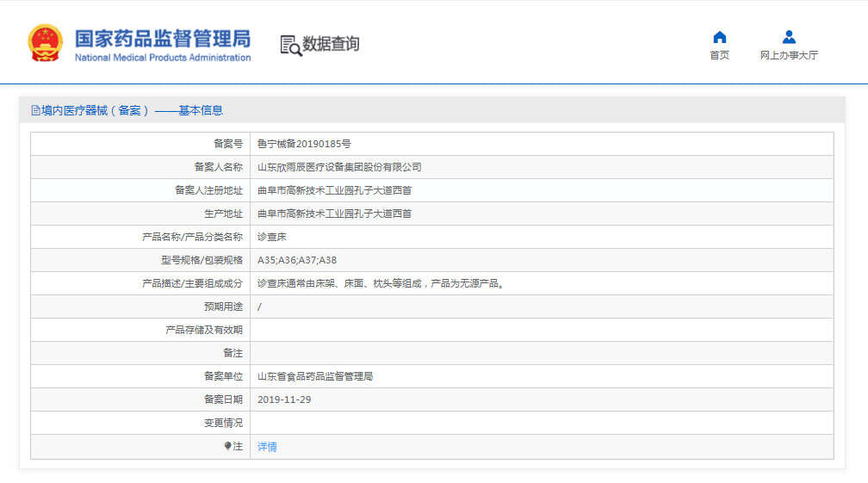Click the product description starting 诊查床通常由床架
Viewport: 868px width, 483px height.
[x=380, y=283]
